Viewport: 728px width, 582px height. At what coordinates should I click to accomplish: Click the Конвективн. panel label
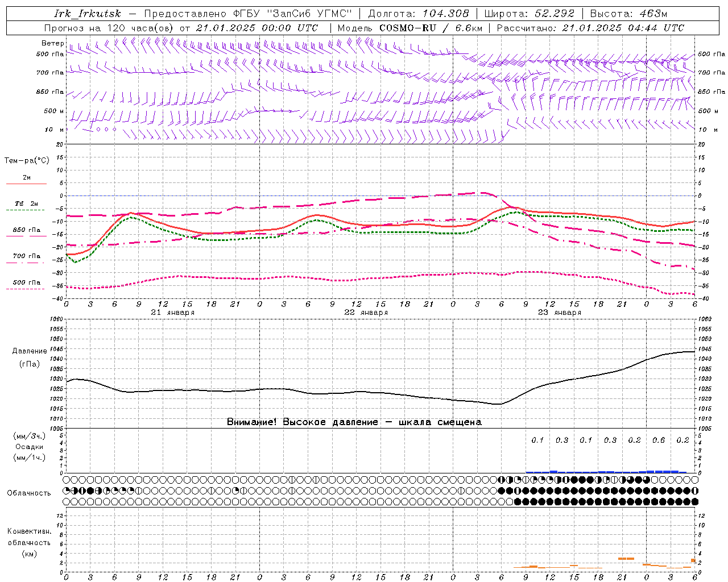click(29, 531)
